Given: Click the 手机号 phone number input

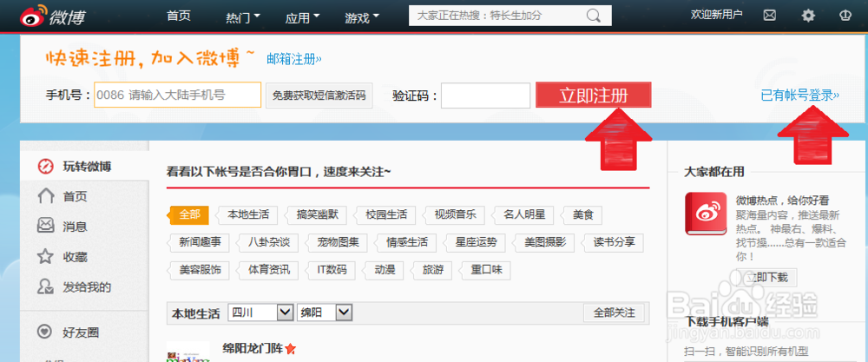Looking at the screenshot, I should coord(178,95).
